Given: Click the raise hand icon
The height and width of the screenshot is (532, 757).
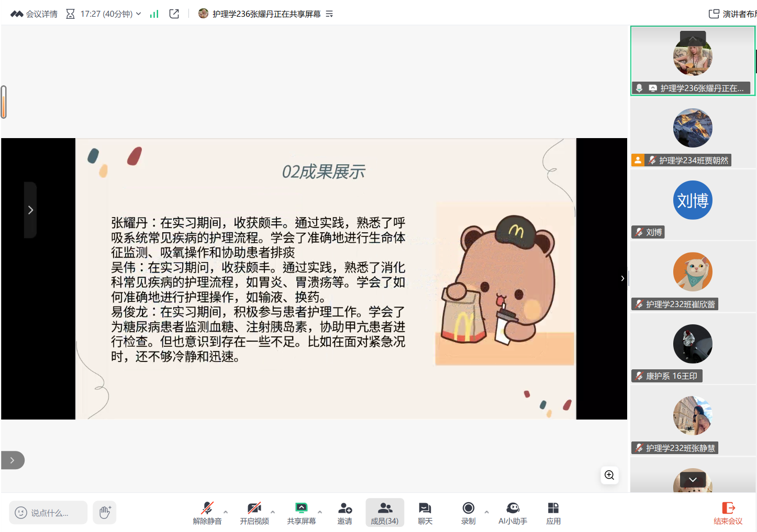Looking at the screenshot, I should click(105, 512).
